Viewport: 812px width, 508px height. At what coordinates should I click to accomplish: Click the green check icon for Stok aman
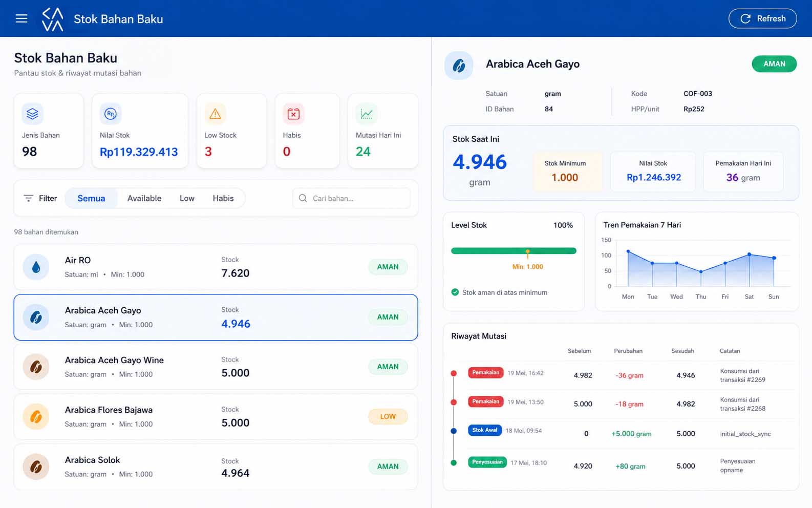coord(455,292)
